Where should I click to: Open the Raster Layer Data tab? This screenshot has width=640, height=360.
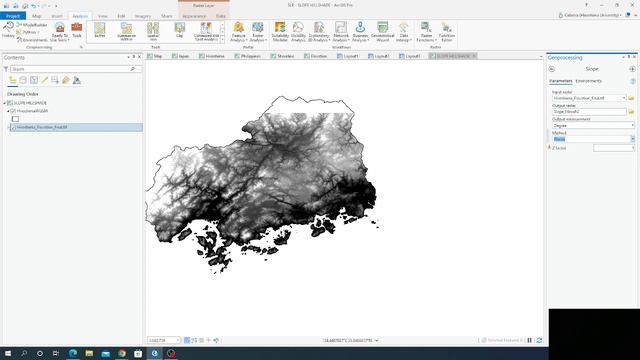221,16
